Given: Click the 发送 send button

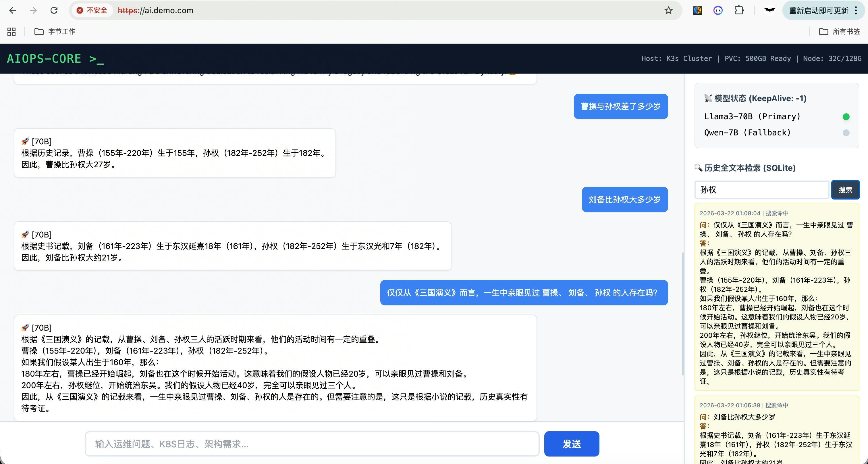Looking at the screenshot, I should click(572, 444).
